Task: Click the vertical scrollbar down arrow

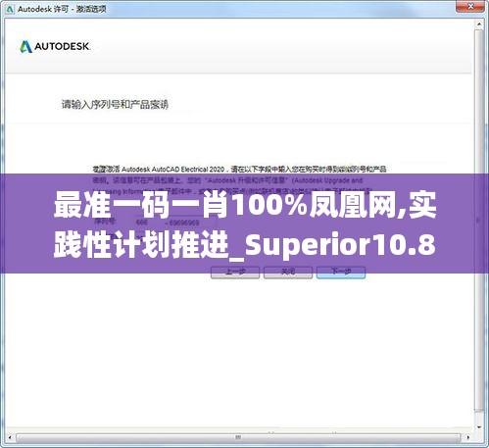Action: 479,426
